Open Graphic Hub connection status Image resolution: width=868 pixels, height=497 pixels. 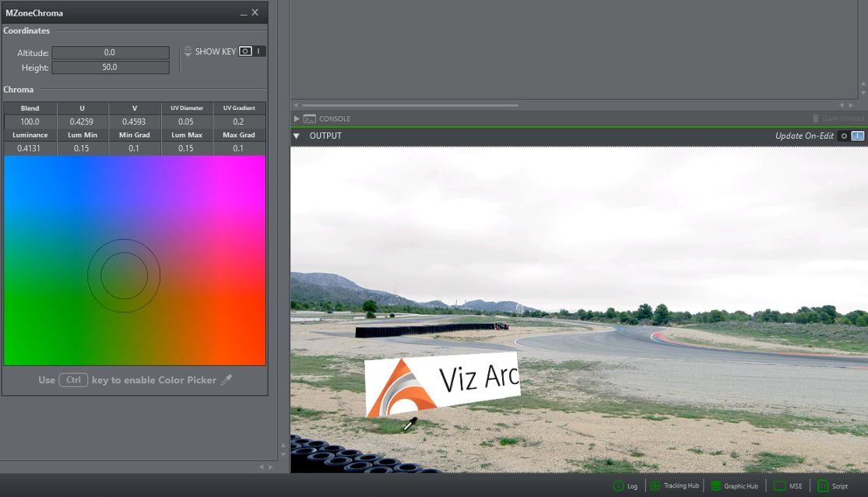coord(715,486)
